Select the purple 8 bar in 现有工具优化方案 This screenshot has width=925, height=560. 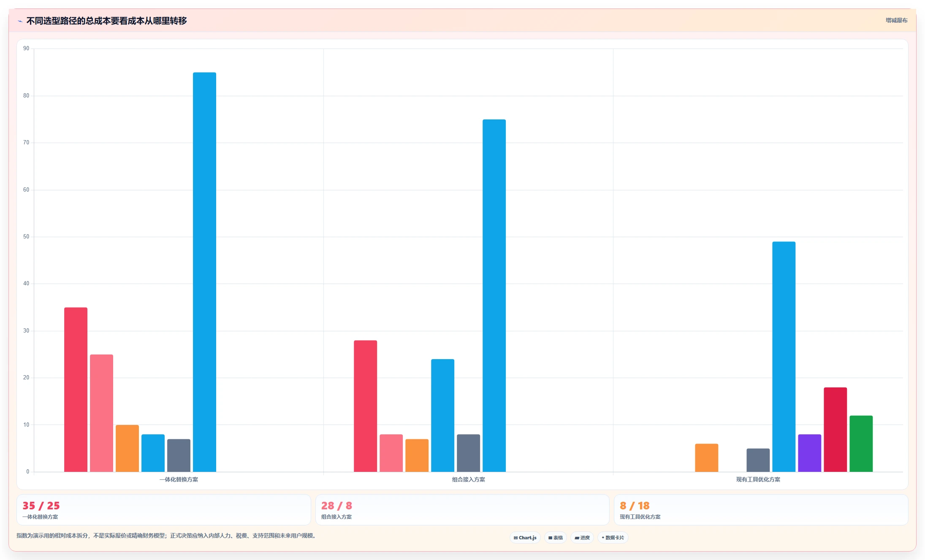(809, 453)
